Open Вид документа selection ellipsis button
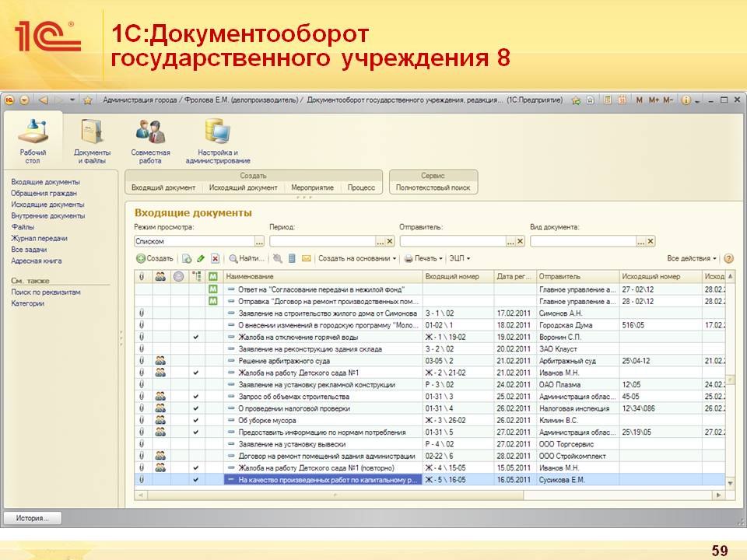This screenshot has height=560, width=747. pyautogui.click(x=641, y=241)
